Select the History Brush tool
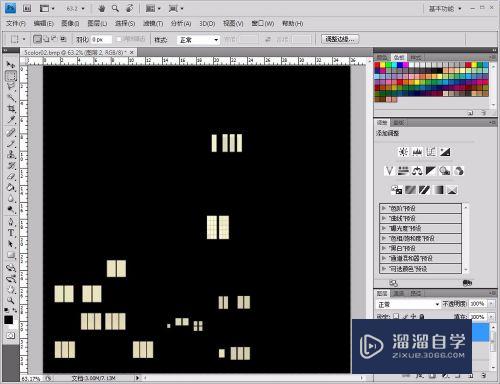Screen dimensions: 500x384 point(11,166)
